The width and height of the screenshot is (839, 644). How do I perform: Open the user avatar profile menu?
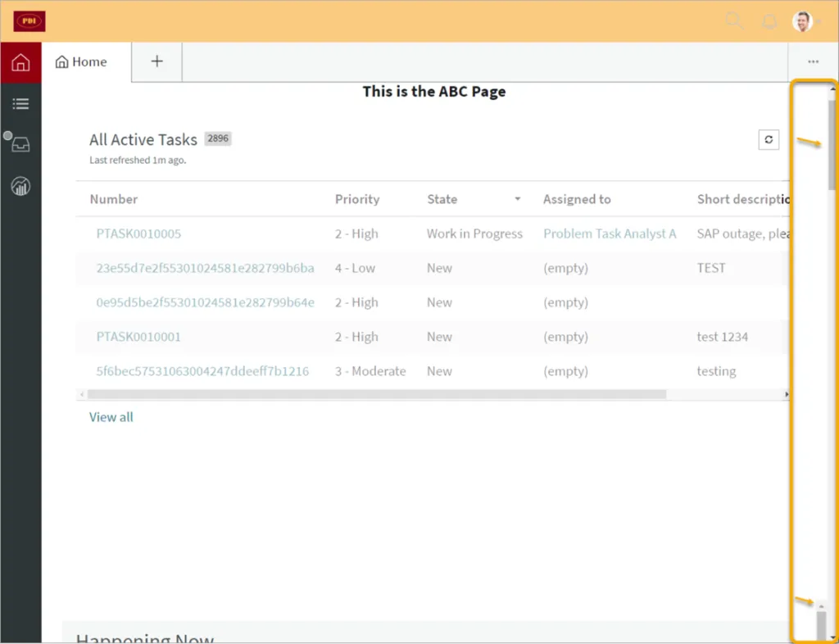[x=803, y=21]
